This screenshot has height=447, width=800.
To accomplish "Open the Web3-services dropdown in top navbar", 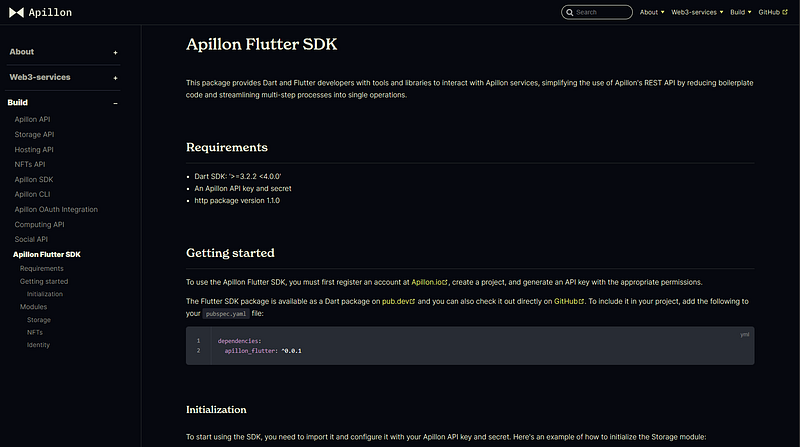I will click(697, 12).
